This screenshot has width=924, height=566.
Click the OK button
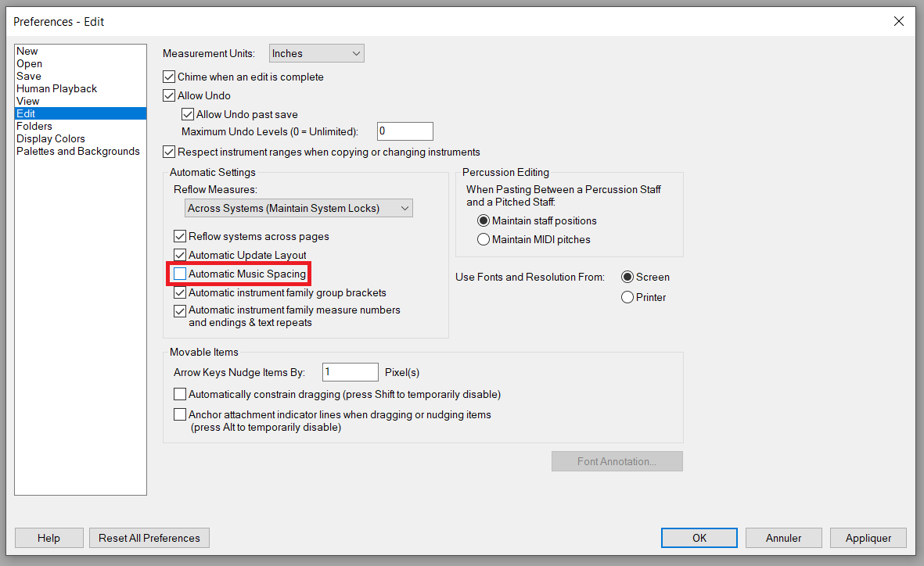coord(699,538)
